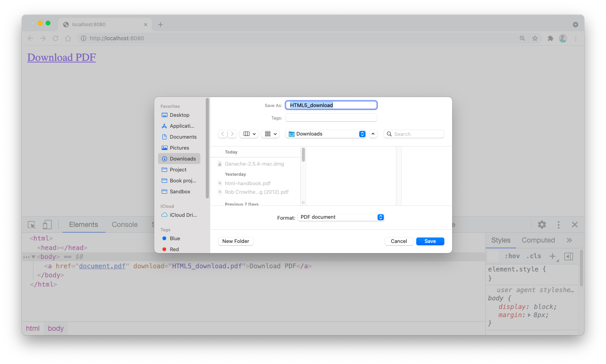
Task: Open the group-by grid dropdown
Action: pos(270,134)
